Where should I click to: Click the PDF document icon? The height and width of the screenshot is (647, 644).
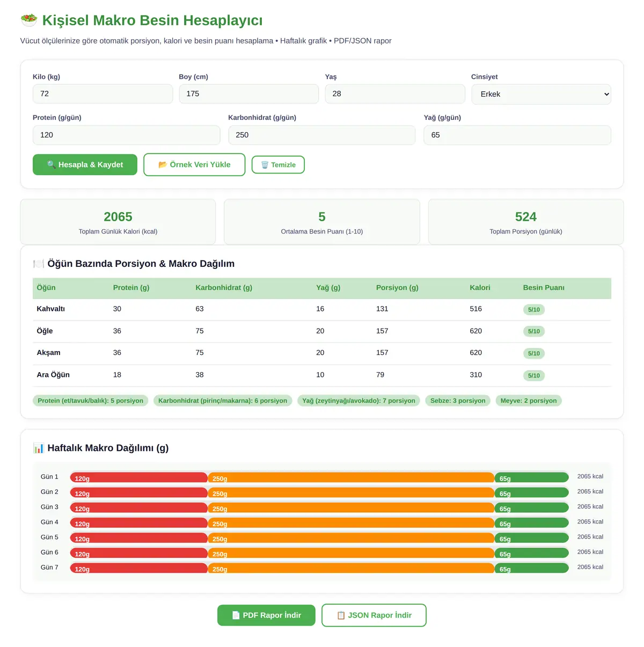pyautogui.click(x=236, y=615)
